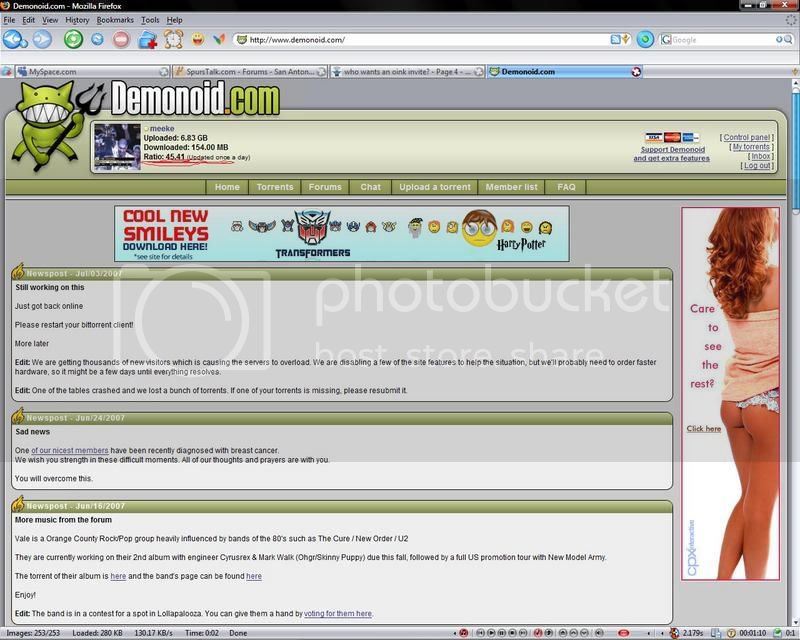Screen dimensions: 800x640
Task: Click the Demonoid mascot logo
Action: (48, 125)
